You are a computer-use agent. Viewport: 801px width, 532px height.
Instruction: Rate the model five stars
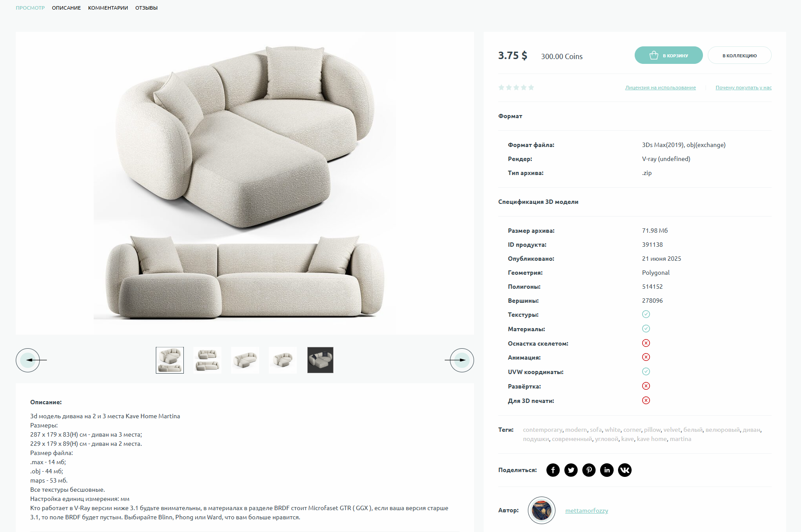click(x=531, y=87)
